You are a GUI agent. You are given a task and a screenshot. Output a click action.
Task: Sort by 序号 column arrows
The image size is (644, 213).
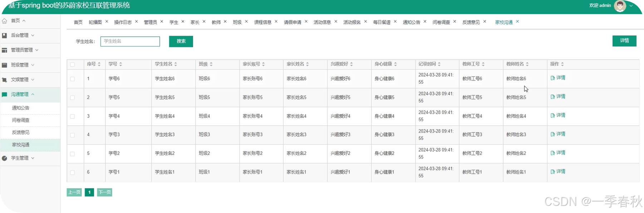tap(99, 64)
